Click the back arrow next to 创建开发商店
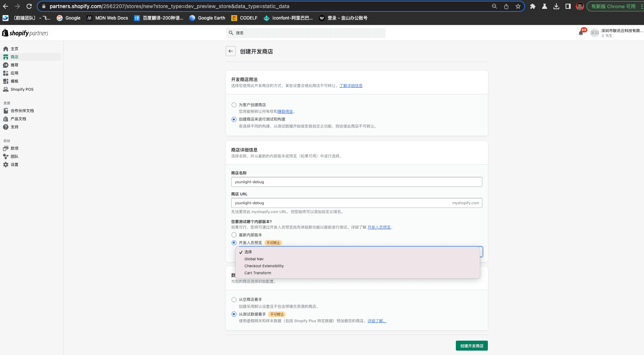644x355 pixels. (230, 51)
